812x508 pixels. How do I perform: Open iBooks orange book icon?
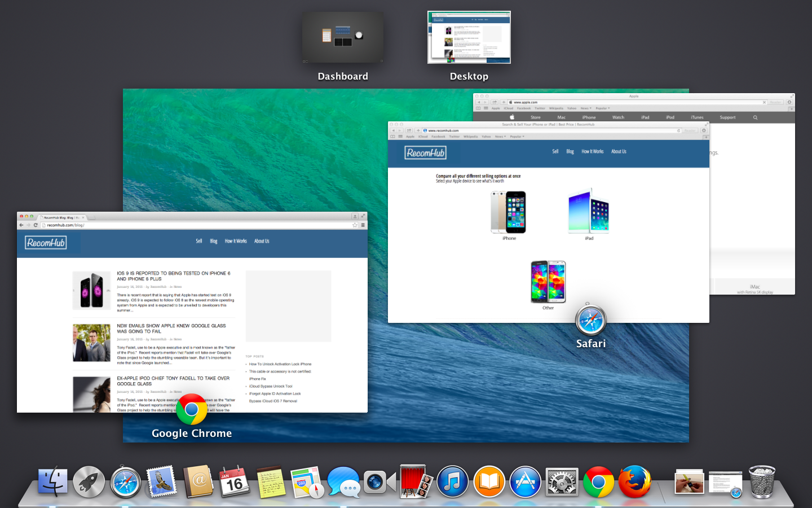click(x=489, y=482)
